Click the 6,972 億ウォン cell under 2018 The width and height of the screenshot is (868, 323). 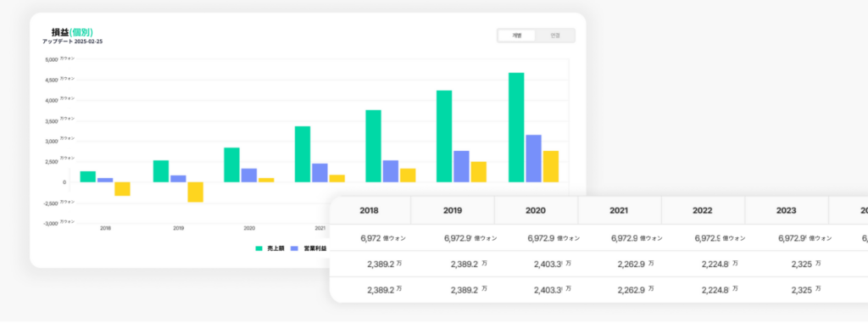click(x=383, y=238)
